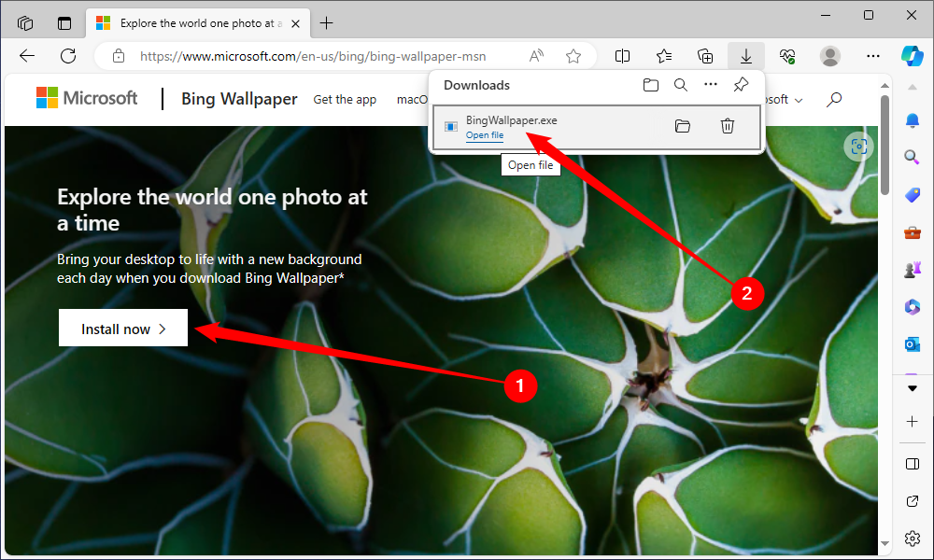Click page scrollbar down arrow

tap(884, 543)
